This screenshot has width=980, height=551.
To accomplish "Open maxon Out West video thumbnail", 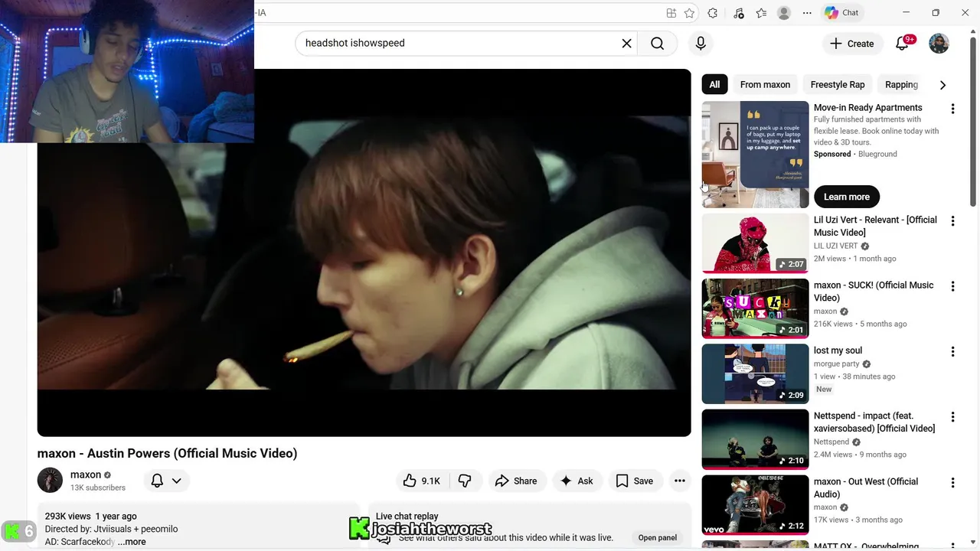I will click(755, 505).
